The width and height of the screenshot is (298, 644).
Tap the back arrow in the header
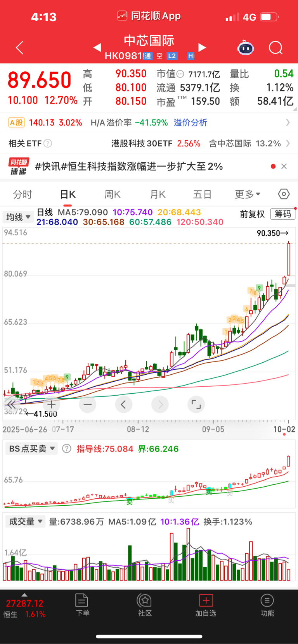(x=19, y=48)
